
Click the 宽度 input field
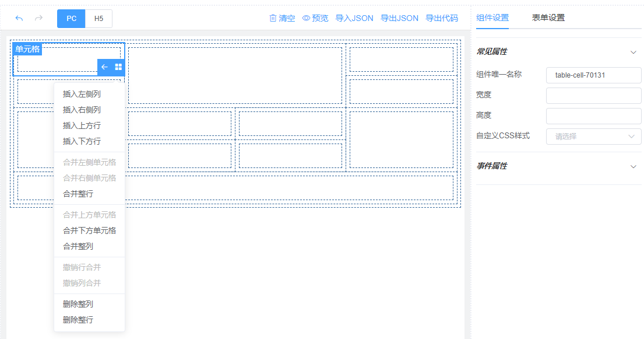(593, 96)
